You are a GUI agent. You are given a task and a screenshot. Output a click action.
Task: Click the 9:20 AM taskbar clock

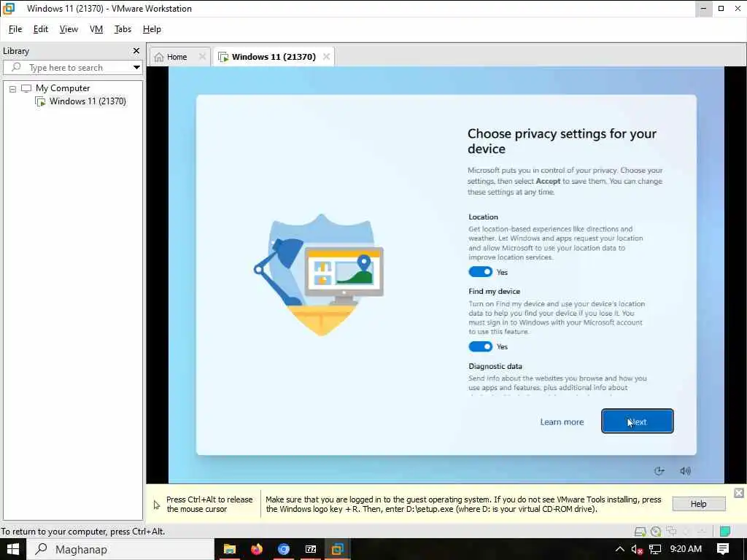click(686, 549)
